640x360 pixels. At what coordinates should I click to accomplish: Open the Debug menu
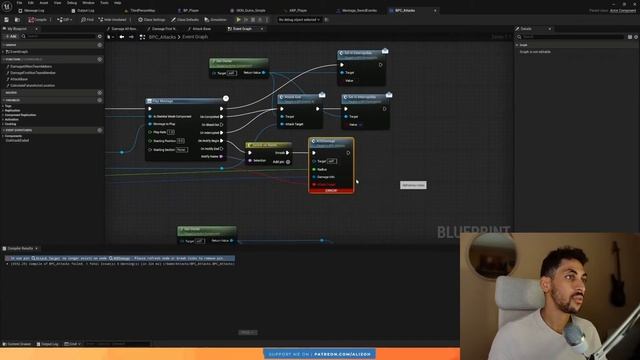[72, 3]
